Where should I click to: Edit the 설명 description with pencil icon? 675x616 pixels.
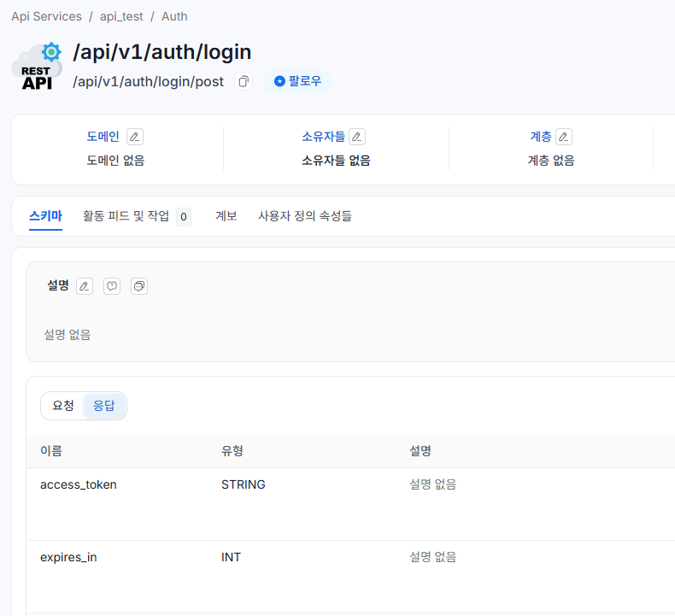(84, 286)
